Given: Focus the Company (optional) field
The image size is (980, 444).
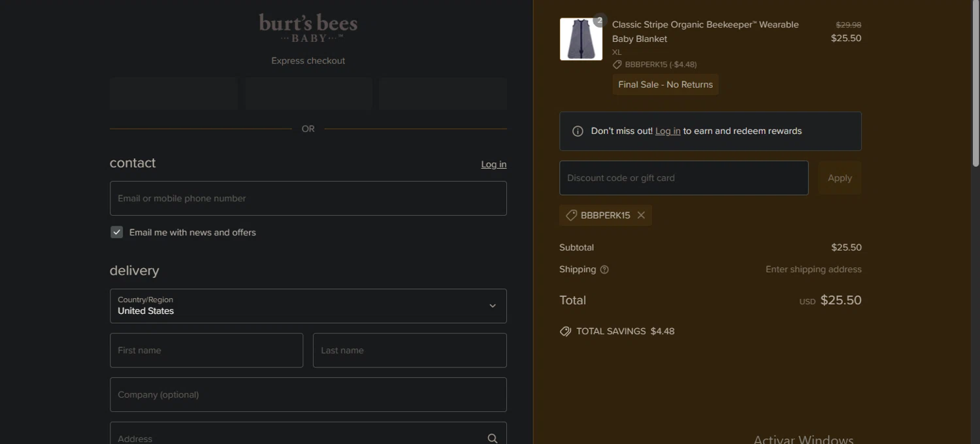Looking at the screenshot, I should coord(308,395).
